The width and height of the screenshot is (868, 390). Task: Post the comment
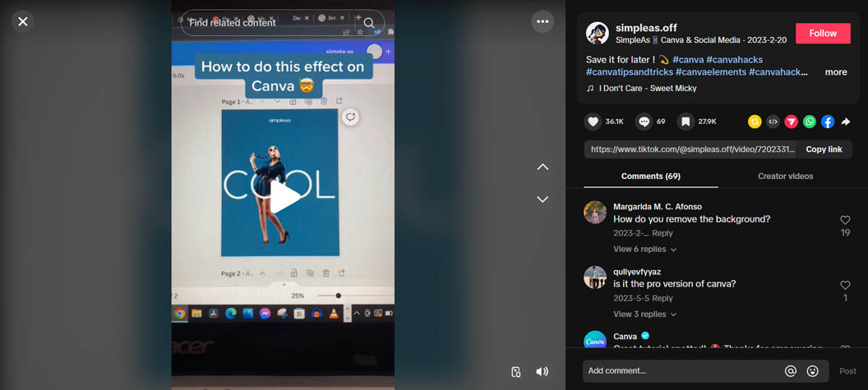click(x=847, y=371)
